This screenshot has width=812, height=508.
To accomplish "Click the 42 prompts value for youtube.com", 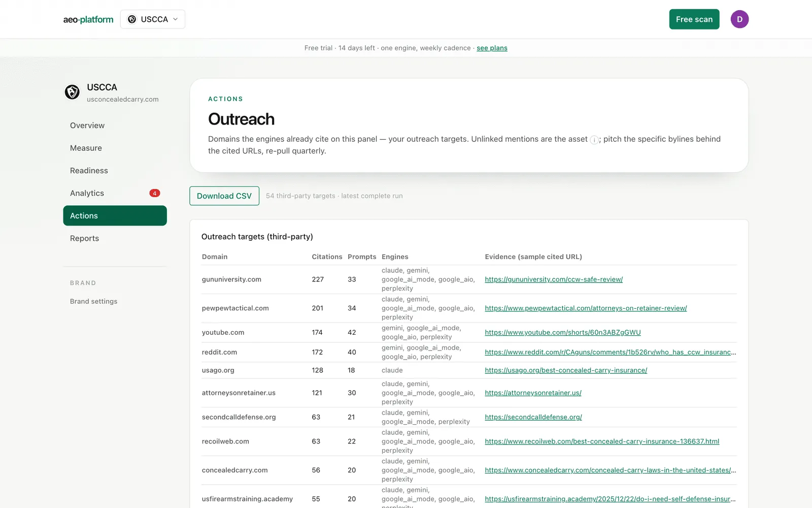I will click(x=352, y=332).
